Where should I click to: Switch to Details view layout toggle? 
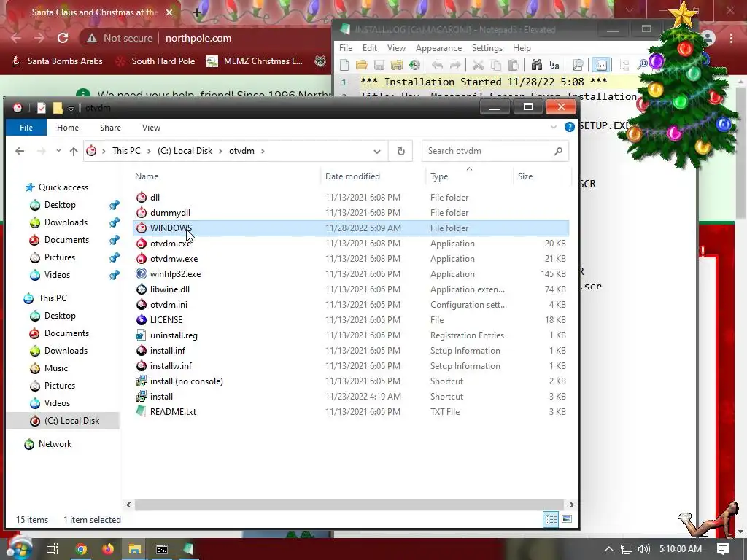pyautogui.click(x=551, y=519)
